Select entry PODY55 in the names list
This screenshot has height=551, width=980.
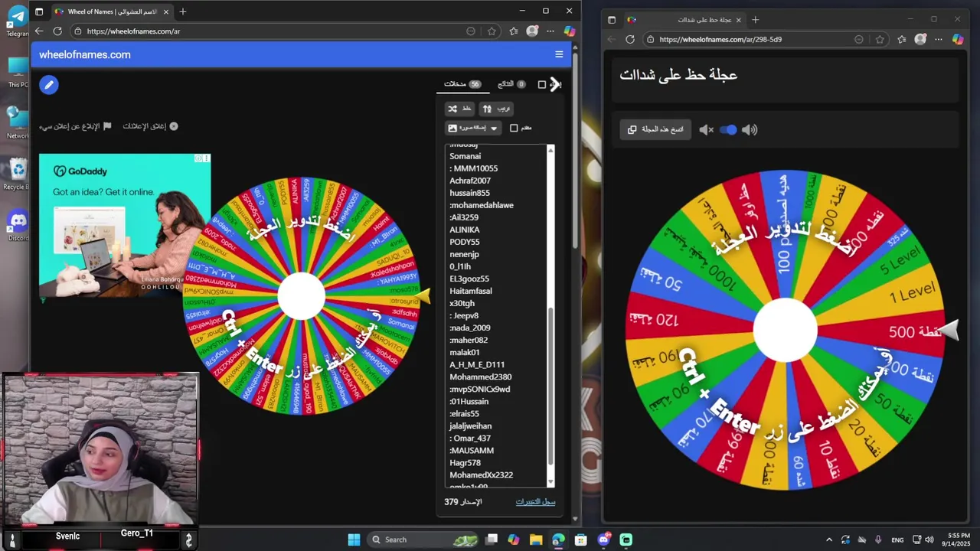click(465, 242)
